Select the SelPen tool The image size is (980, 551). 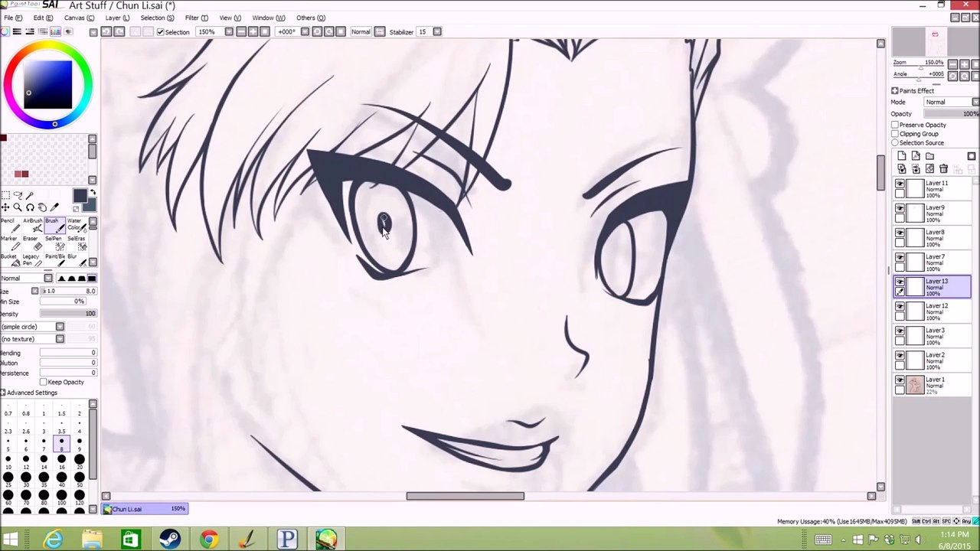(x=54, y=243)
